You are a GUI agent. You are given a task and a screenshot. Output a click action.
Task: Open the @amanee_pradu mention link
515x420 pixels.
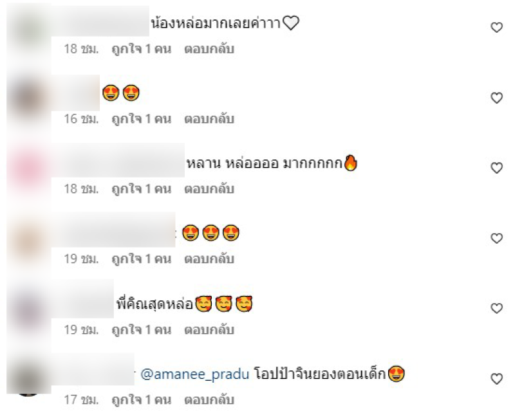195,374
